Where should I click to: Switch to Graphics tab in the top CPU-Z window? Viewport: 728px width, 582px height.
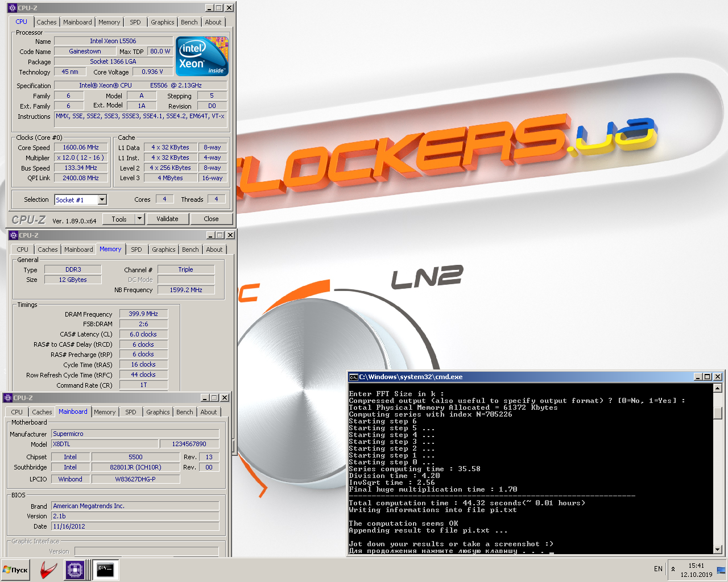[x=163, y=22]
